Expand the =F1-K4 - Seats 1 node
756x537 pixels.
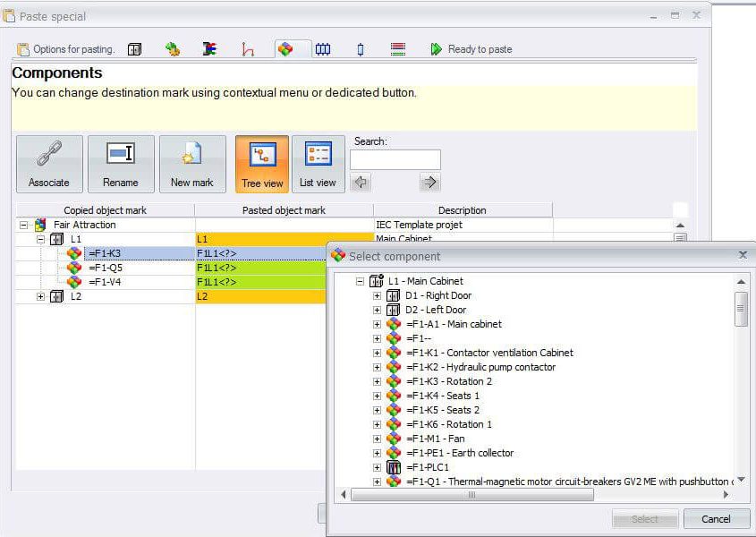(x=377, y=396)
